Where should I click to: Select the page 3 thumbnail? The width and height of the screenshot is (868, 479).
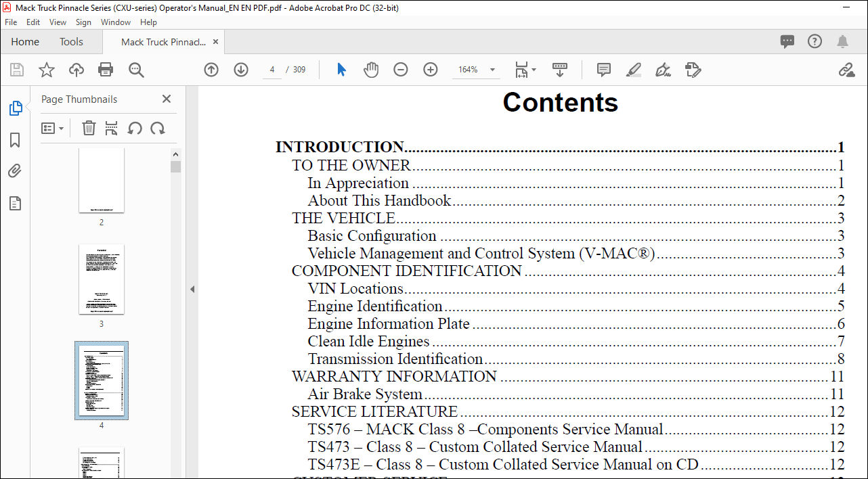[x=102, y=279]
